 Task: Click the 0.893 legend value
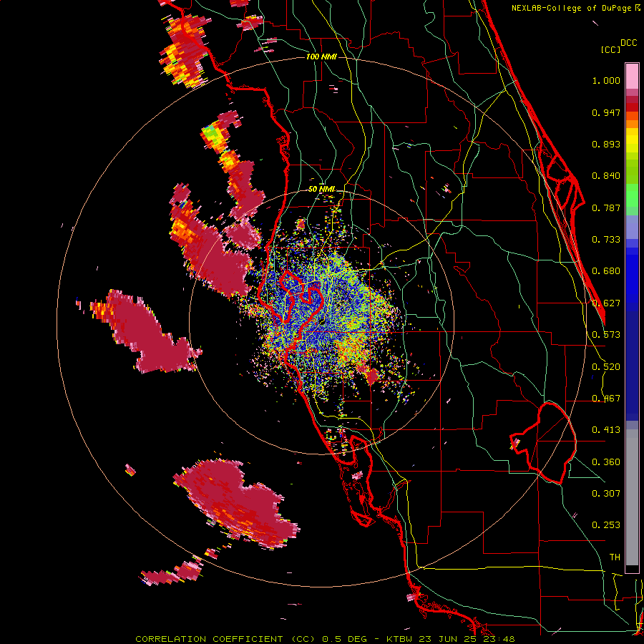(x=606, y=144)
